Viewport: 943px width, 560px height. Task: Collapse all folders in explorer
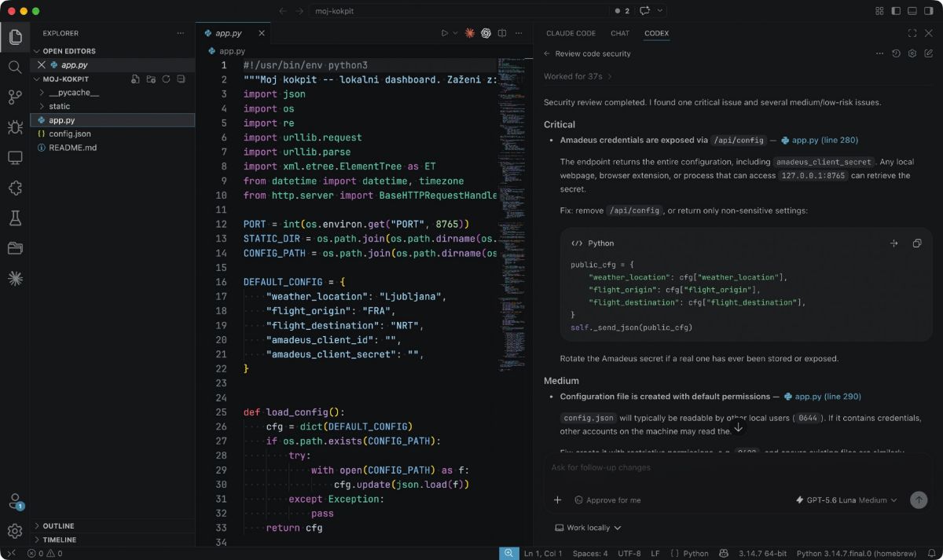[x=181, y=79]
